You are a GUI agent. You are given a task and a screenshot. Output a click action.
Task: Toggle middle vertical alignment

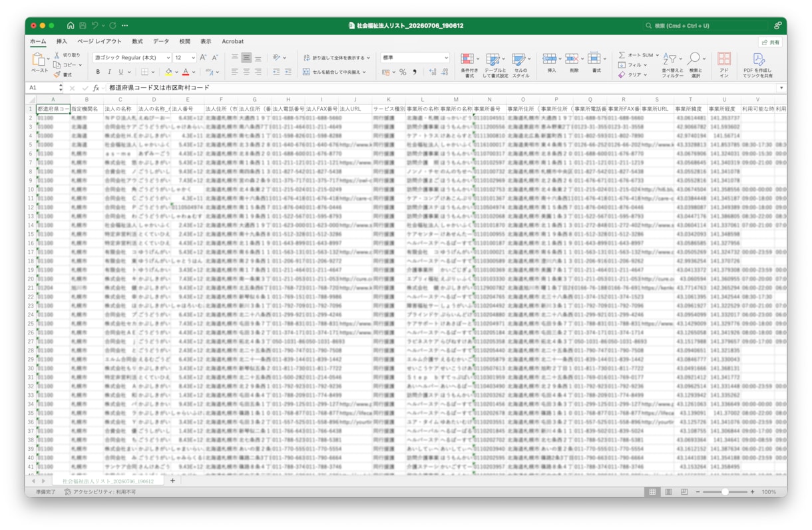pos(246,58)
